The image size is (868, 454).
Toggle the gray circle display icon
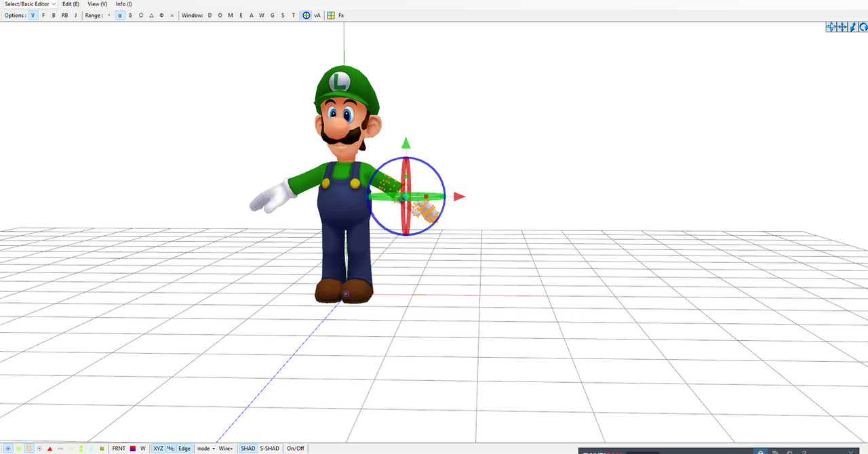(x=39, y=449)
